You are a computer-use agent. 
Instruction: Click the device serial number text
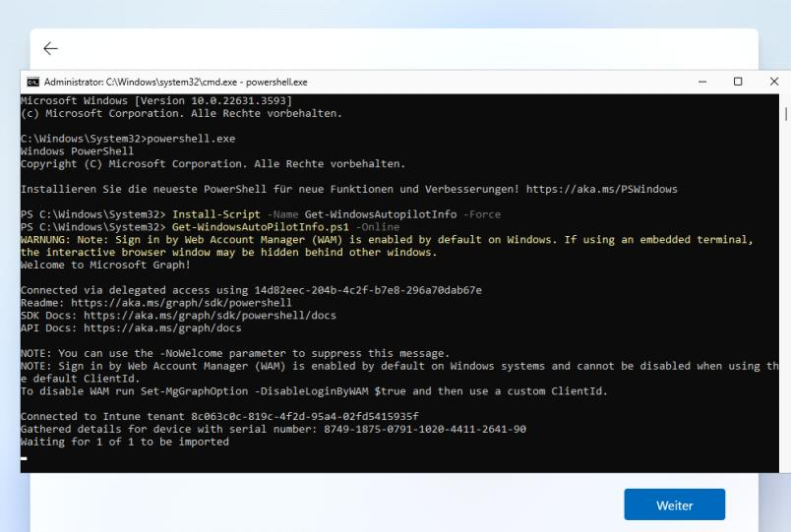pos(425,429)
